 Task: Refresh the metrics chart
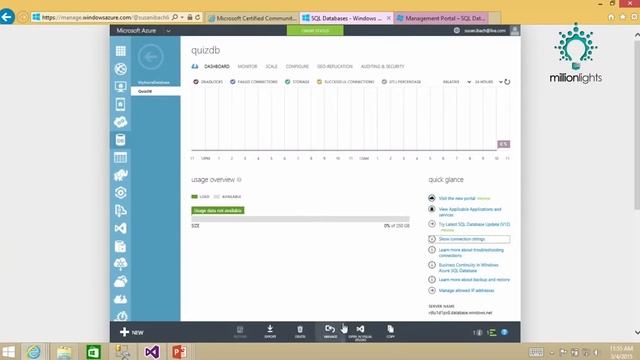coord(507,82)
